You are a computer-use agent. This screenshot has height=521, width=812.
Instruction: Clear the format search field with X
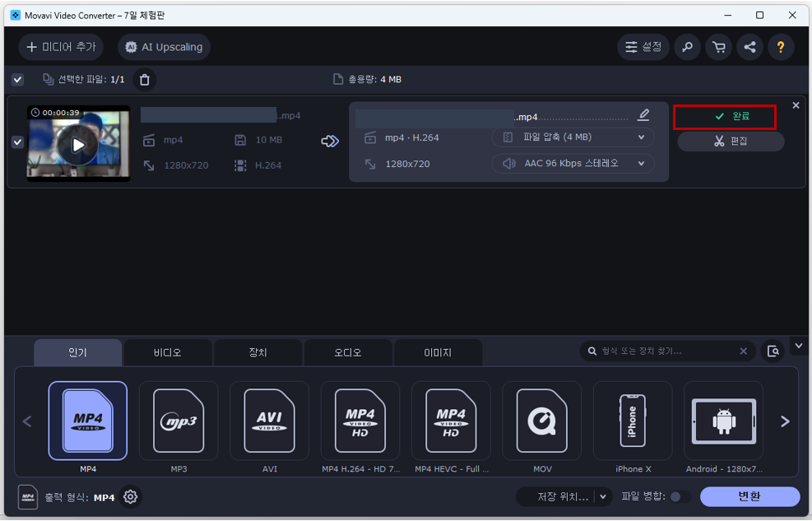pos(744,351)
